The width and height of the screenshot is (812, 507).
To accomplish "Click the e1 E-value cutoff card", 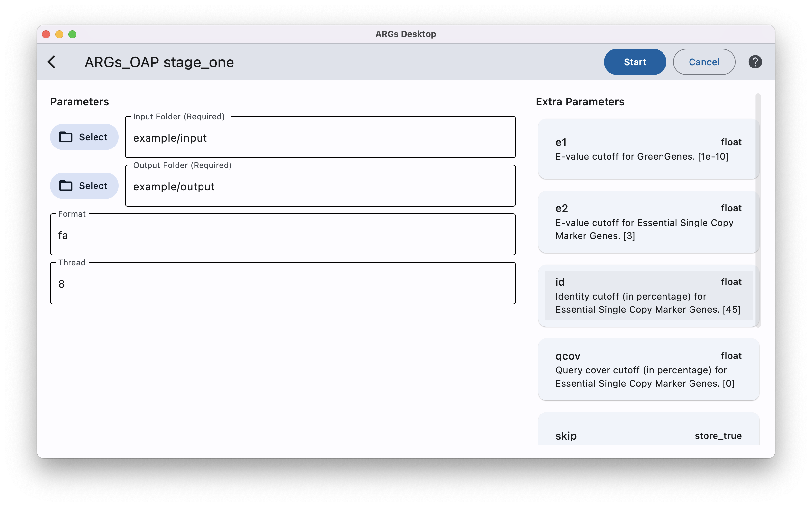I will coord(648,149).
